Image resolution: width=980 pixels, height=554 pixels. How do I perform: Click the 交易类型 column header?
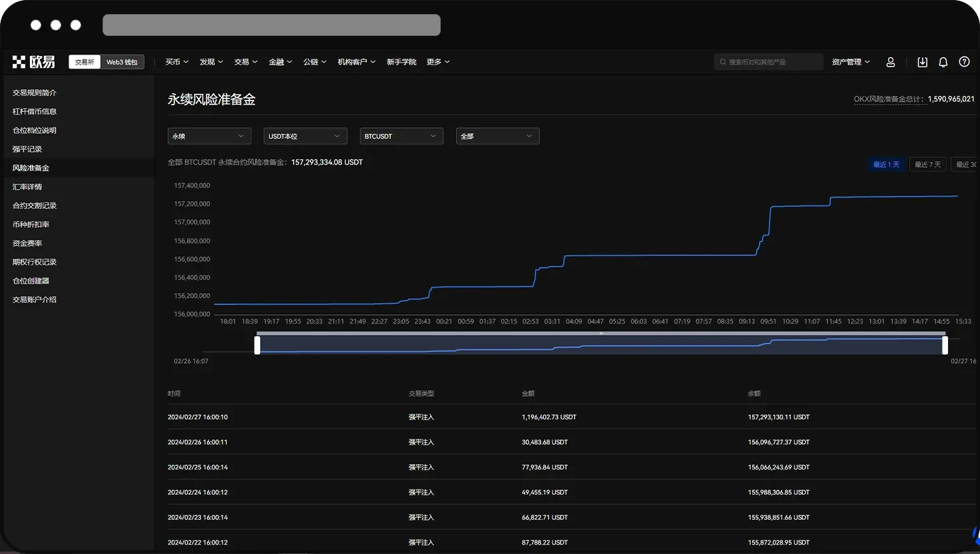(421, 394)
